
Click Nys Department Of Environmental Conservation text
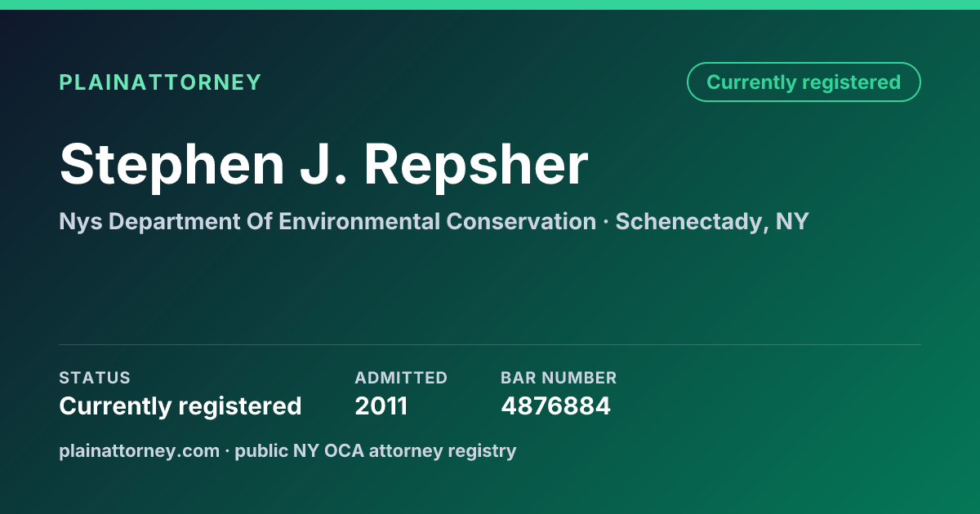point(327,221)
